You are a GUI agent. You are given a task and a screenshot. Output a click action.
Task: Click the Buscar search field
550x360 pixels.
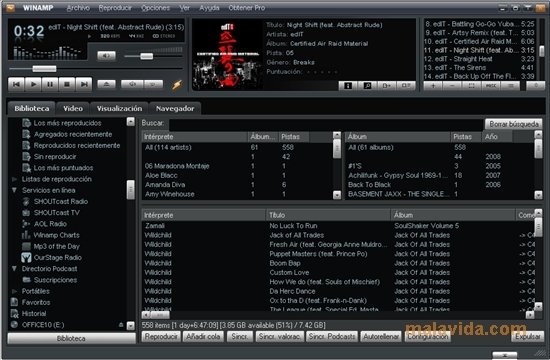point(326,124)
